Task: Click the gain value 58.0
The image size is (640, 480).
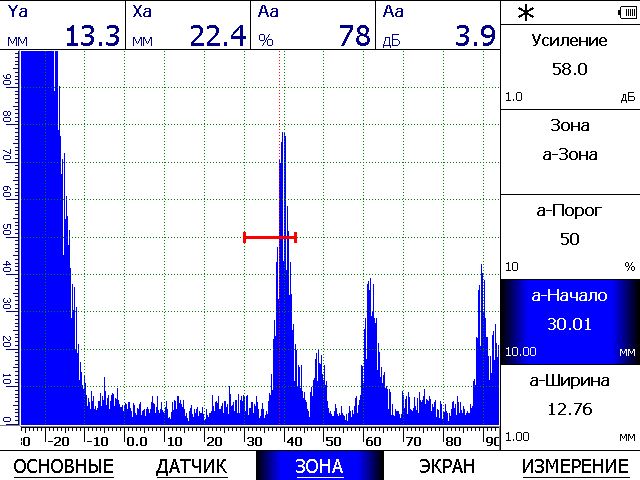Action: tap(570, 69)
